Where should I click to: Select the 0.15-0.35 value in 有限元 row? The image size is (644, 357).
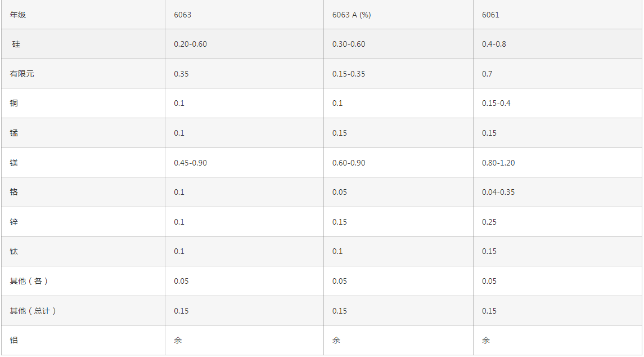349,74
